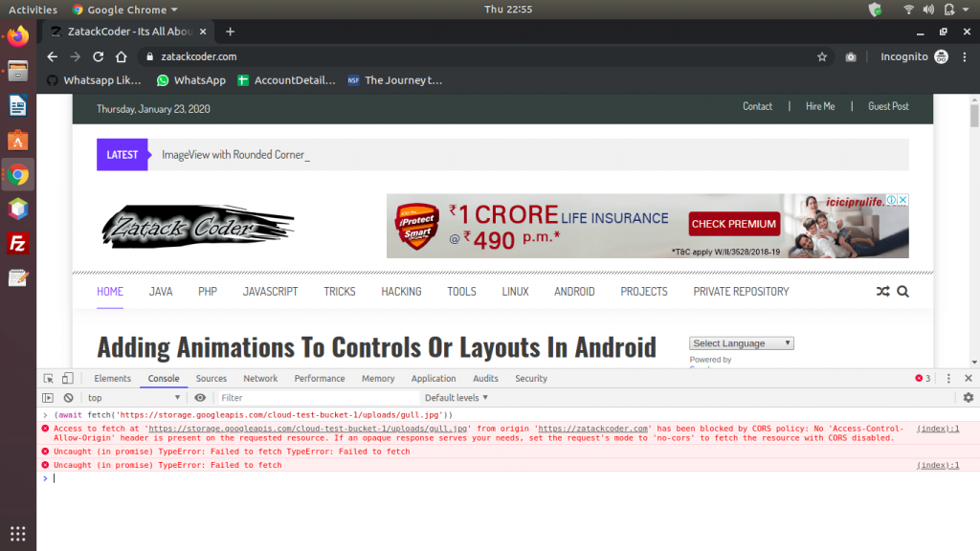
Task: Open FileZilla from the dock
Action: click(18, 243)
